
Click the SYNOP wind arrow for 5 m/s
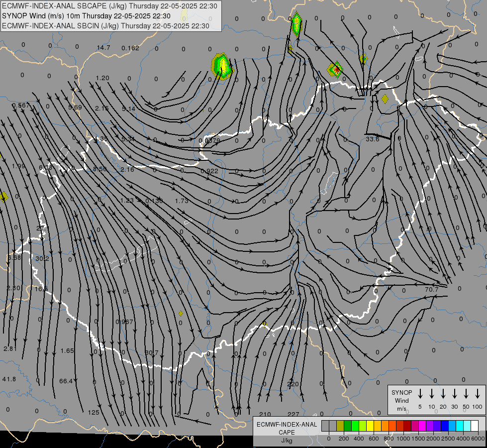420,394
